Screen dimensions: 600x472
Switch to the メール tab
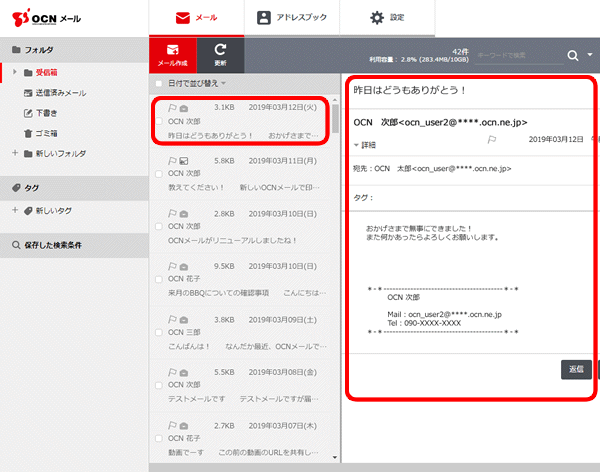(196, 18)
